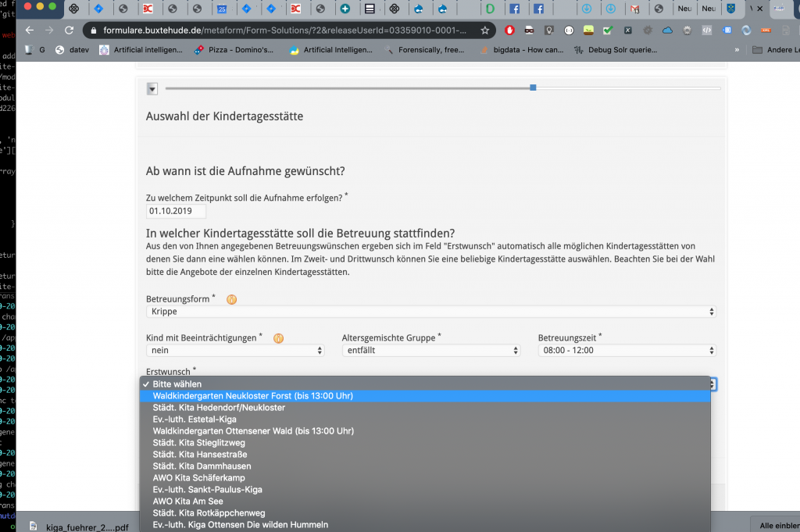Select Waldkindergarten Neukloster Forst option

click(253, 396)
